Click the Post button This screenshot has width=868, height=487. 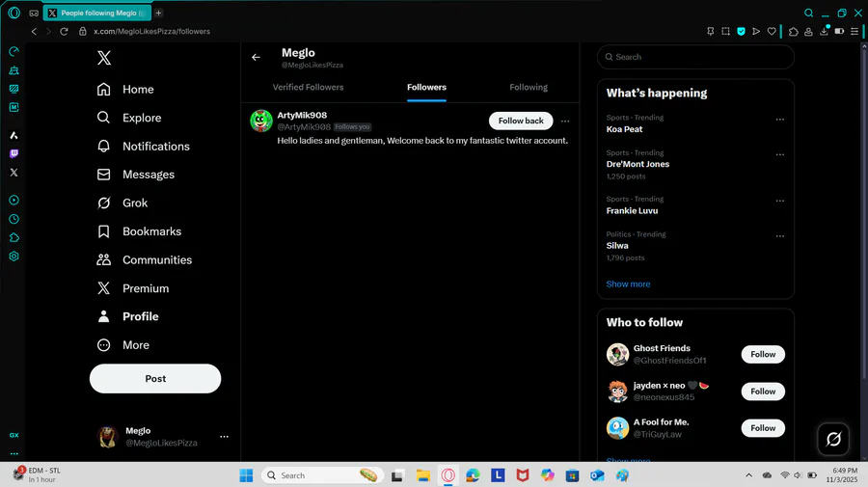(155, 379)
